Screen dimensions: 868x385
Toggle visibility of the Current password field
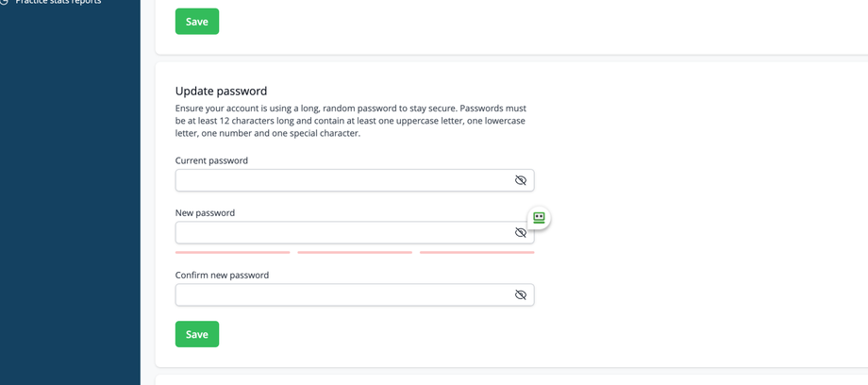[x=520, y=180]
